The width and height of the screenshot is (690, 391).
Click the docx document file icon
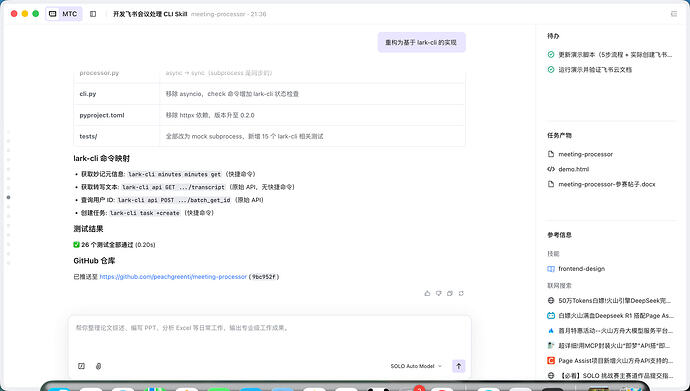(551, 184)
